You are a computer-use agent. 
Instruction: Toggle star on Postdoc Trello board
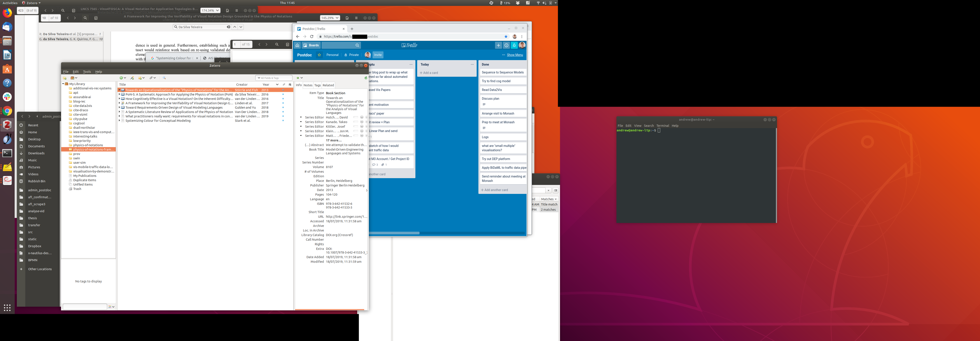tap(319, 55)
